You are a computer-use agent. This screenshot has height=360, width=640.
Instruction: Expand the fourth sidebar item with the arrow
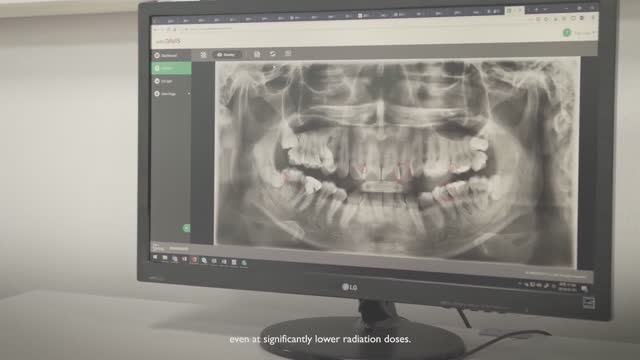tap(171, 94)
